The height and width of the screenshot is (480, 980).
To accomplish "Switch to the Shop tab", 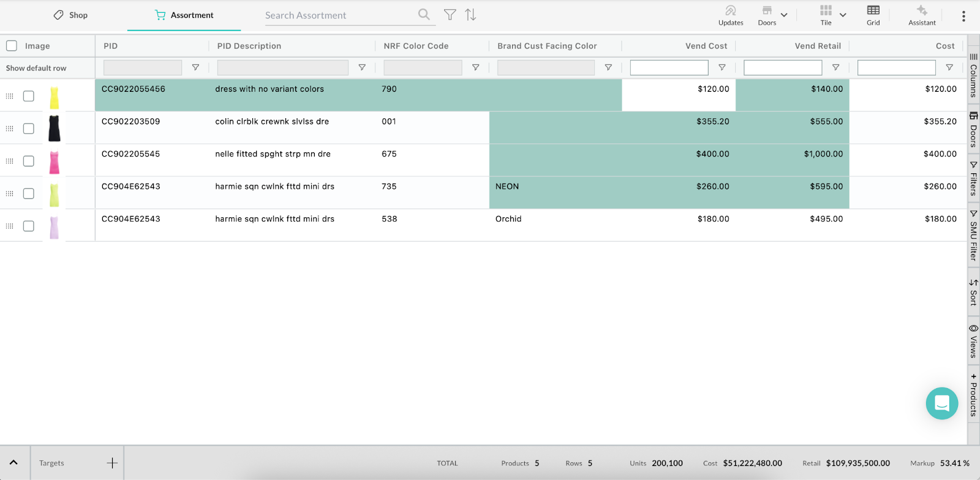I will 70,15.
